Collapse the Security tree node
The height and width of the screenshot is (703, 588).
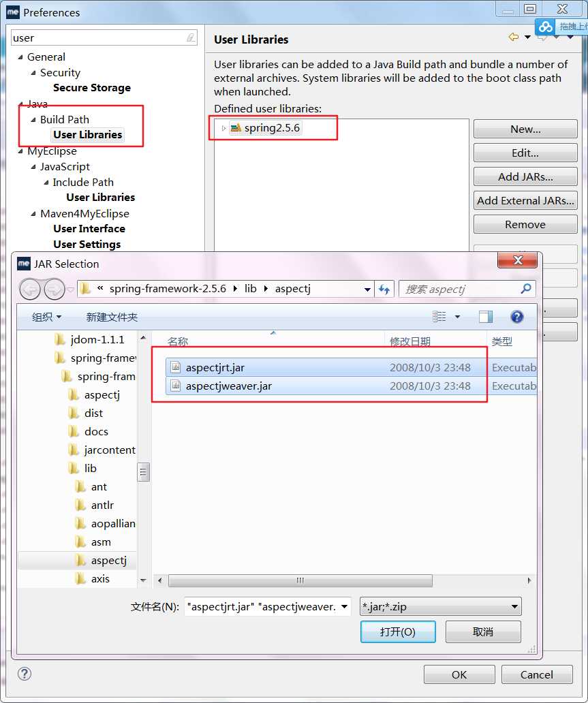tap(33, 73)
